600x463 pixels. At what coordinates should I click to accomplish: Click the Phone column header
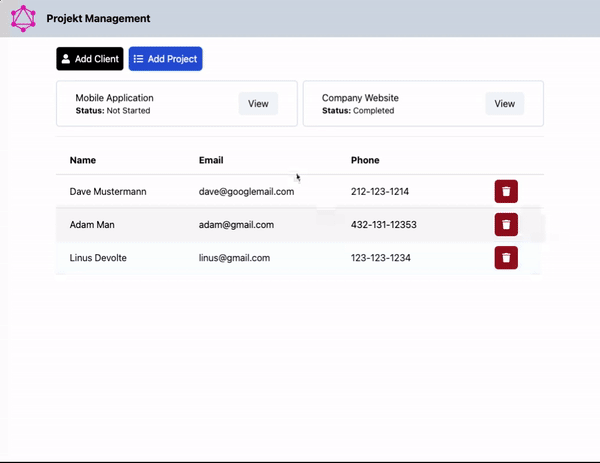coord(365,160)
